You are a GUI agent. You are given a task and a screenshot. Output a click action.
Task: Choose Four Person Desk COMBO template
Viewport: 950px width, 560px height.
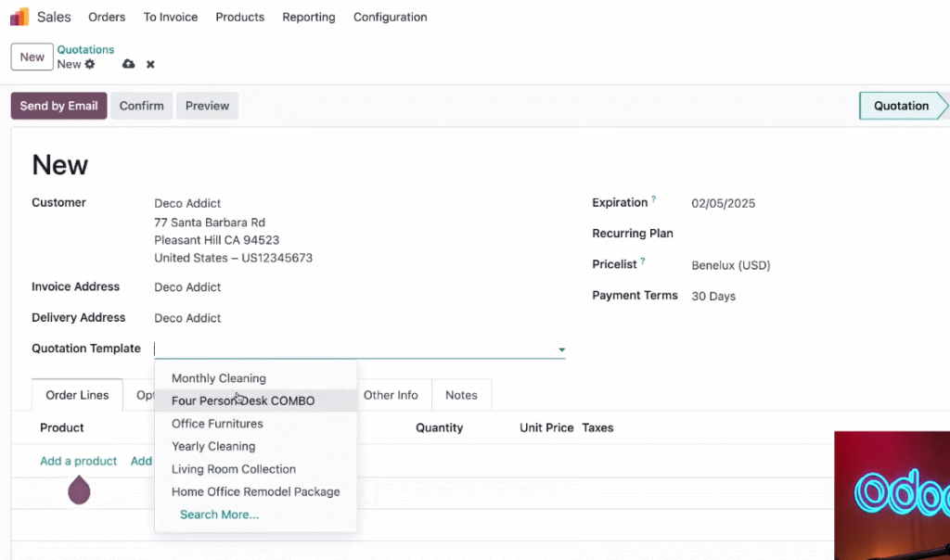[x=255, y=401]
